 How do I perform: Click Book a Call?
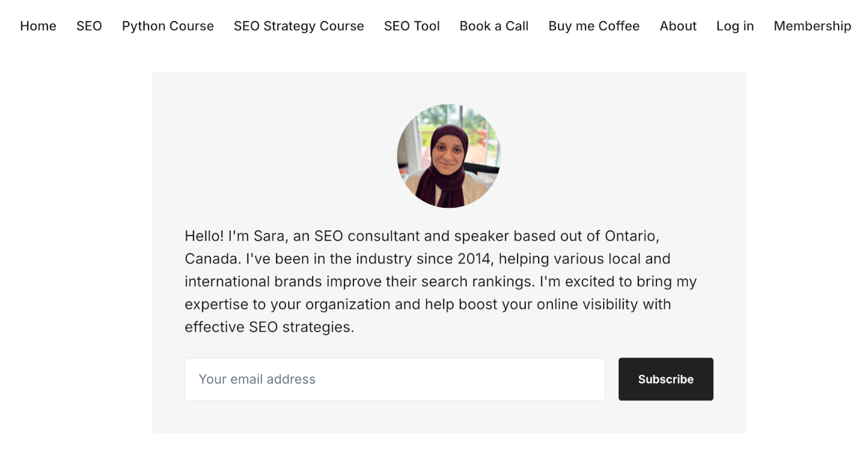pyautogui.click(x=494, y=26)
